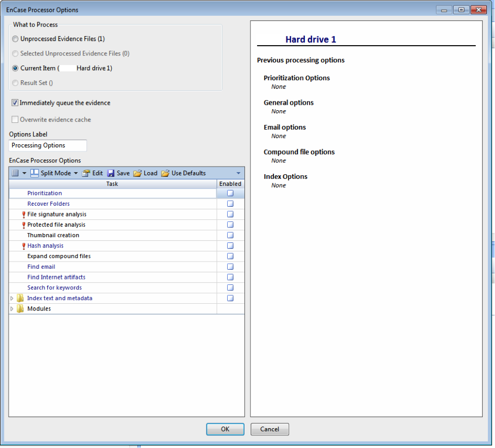Open the Find email task link
The image size is (495, 448).
tap(41, 267)
